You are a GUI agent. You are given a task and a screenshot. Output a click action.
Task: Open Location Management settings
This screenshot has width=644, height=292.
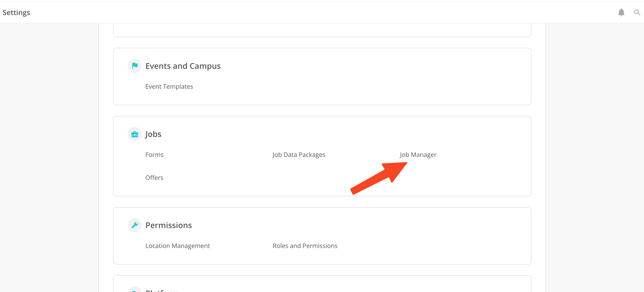(178, 246)
